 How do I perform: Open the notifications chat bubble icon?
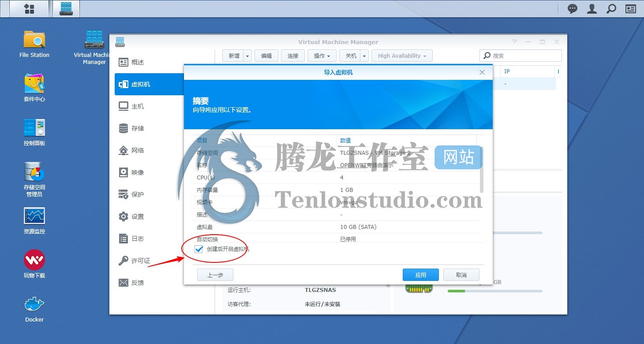click(573, 8)
